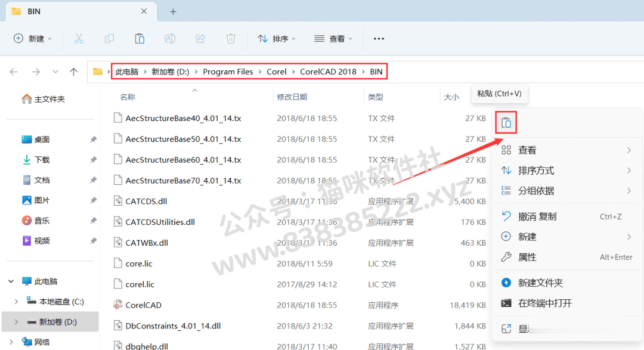Open the New dropdown in toolbar

33,39
